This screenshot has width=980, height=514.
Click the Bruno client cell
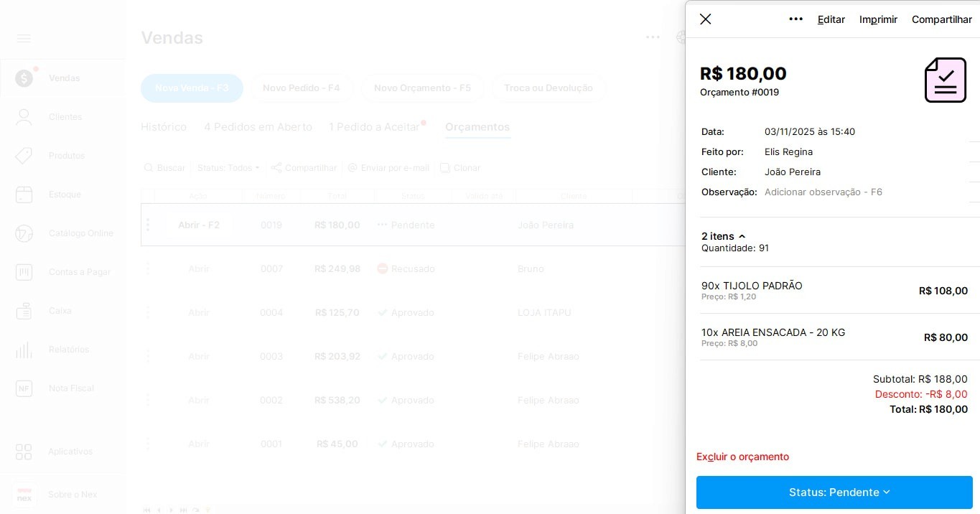(531, 269)
